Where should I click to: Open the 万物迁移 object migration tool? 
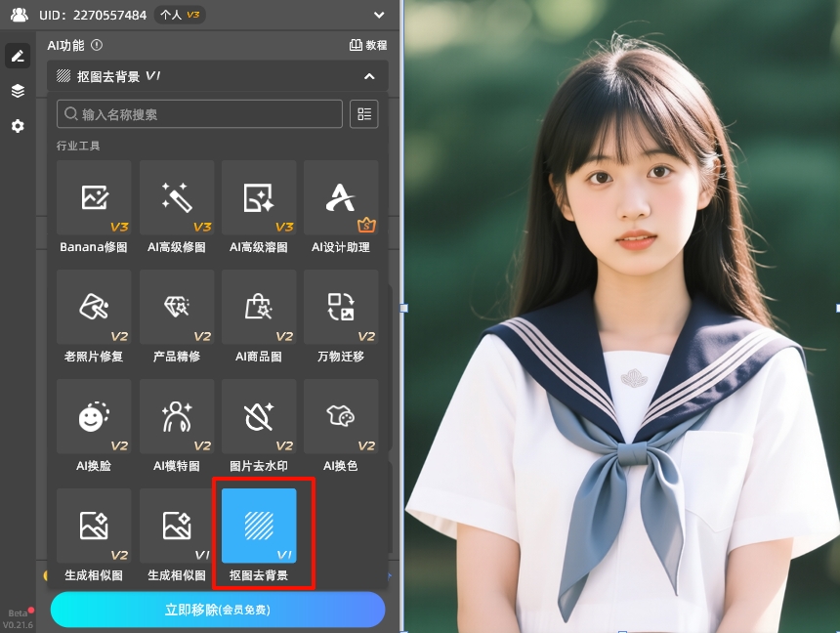click(340, 308)
